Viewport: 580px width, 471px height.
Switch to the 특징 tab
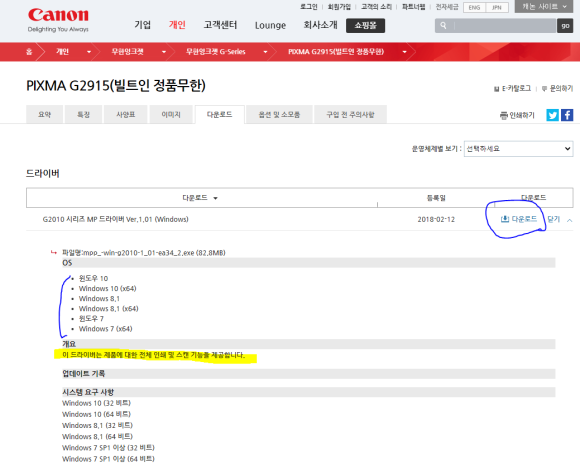[x=84, y=115]
